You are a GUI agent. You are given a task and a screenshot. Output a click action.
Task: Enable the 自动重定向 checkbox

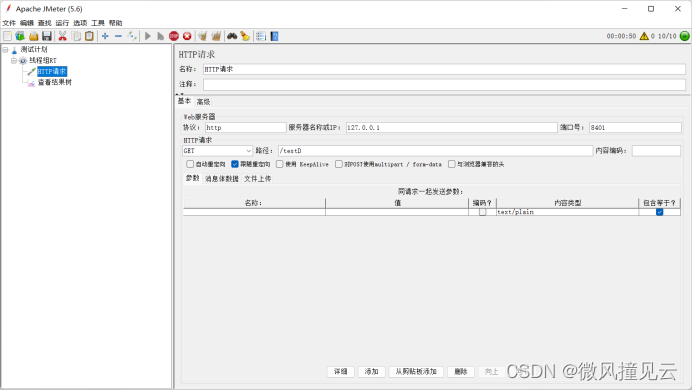tap(190, 164)
